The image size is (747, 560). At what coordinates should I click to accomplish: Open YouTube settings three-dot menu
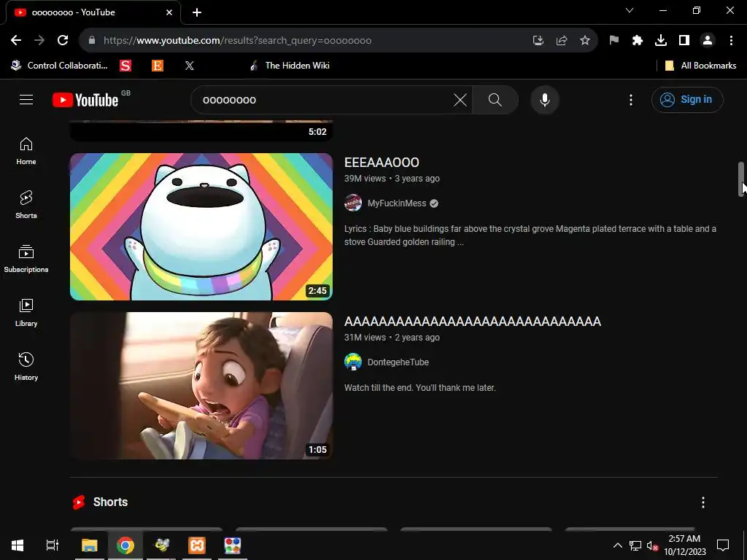631,99
